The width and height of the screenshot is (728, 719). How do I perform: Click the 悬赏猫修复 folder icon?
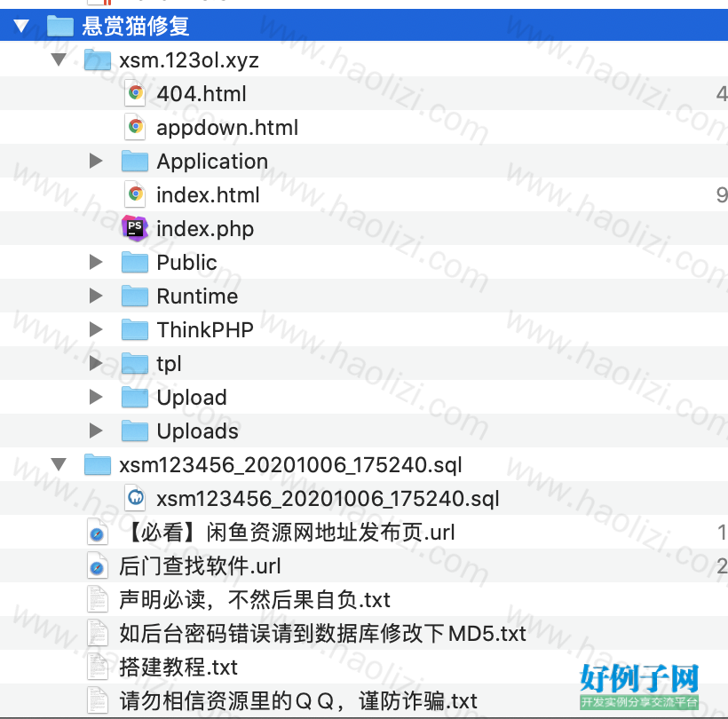(x=60, y=25)
